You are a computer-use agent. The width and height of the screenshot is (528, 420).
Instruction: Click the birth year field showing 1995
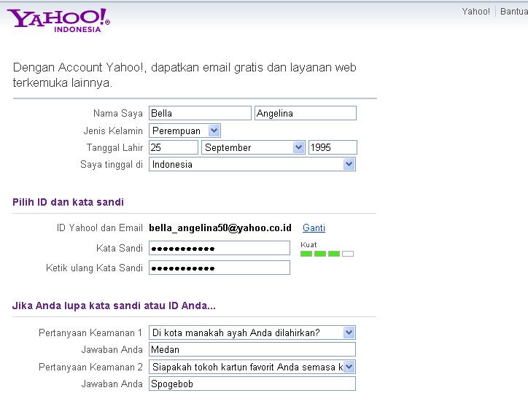coord(333,147)
